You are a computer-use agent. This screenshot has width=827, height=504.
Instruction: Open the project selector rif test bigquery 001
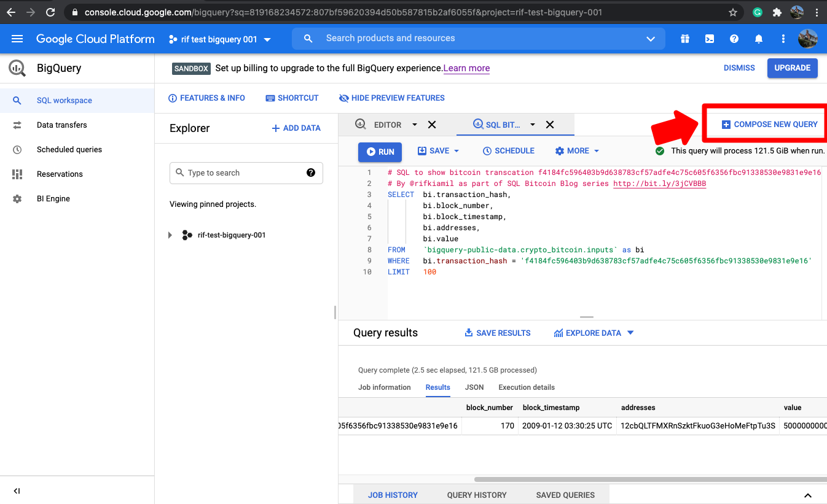coord(219,39)
